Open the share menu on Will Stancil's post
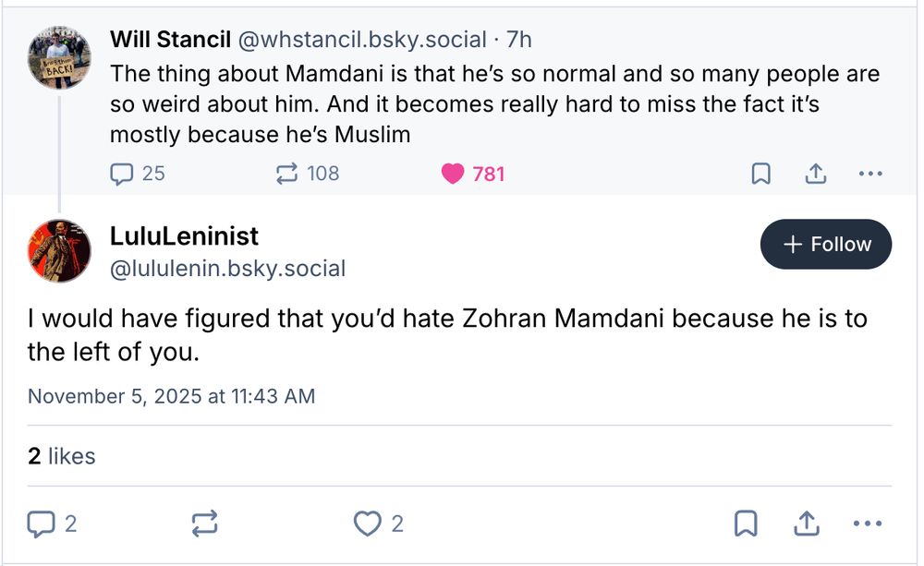Viewport: 924px width, 566px height. pos(815,173)
